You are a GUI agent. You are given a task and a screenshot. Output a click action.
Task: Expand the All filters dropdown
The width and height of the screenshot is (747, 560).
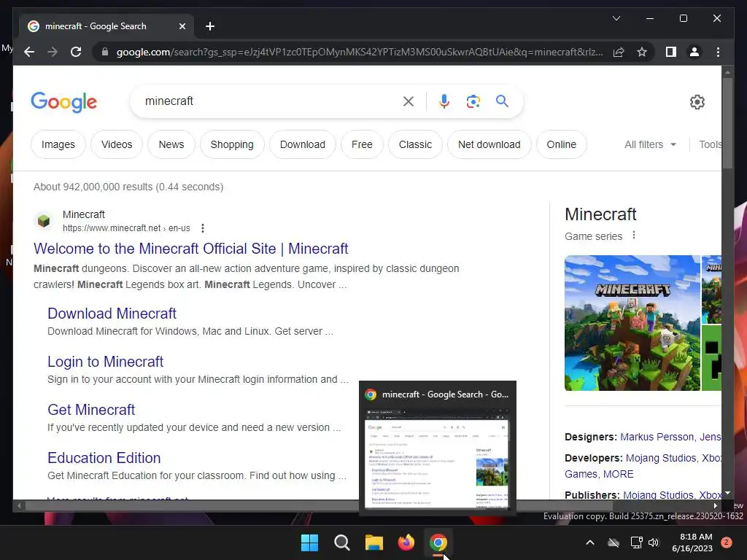coord(650,144)
